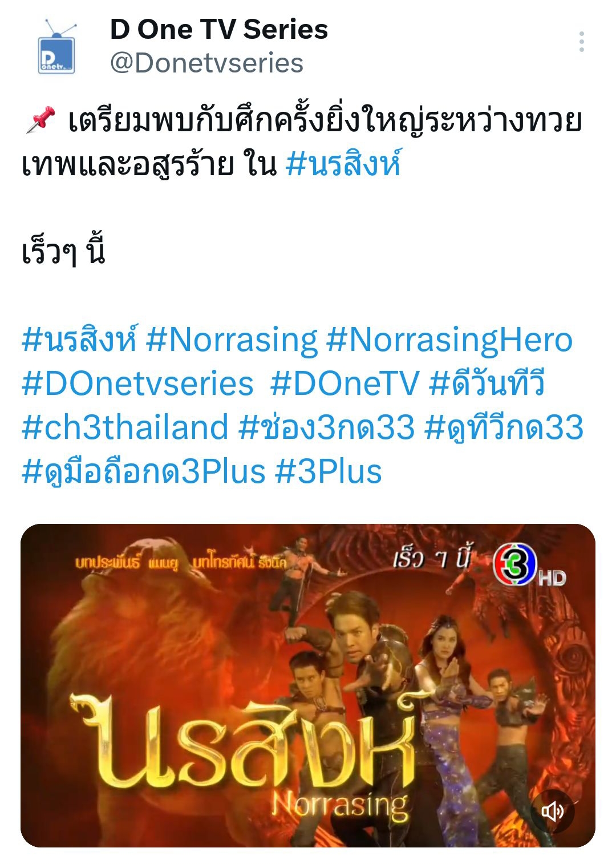The image size is (616, 864).
Task: Play the Norrasing video thumbnail
Action: (x=308, y=685)
